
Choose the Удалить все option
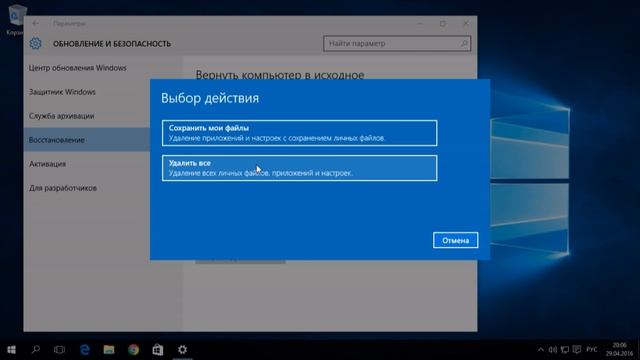click(299, 168)
